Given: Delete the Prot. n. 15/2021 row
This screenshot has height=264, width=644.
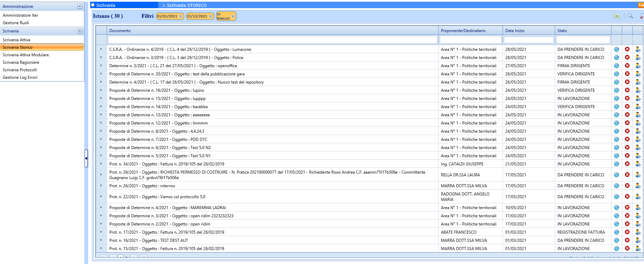Looking at the screenshot, I should 627,248.
